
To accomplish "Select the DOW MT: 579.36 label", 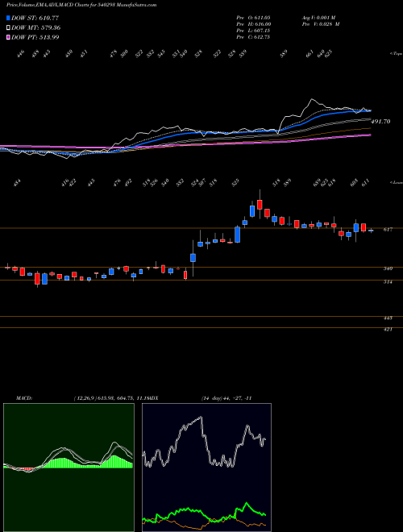I will pyautogui.click(x=36, y=27).
